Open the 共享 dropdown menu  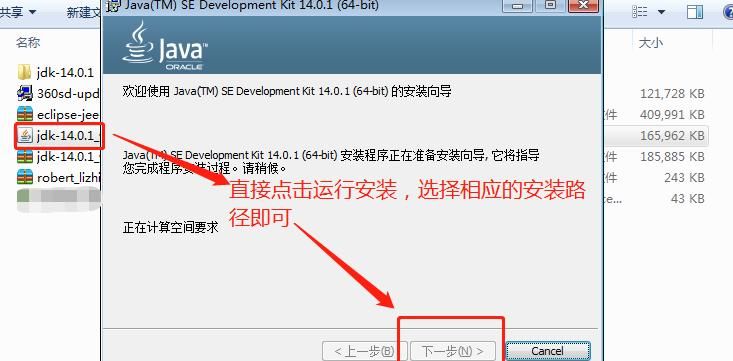(18, 12)
